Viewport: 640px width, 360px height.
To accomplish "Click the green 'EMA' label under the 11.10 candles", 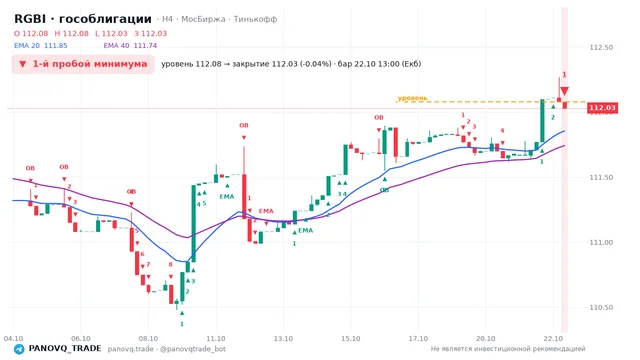I will [227, 197].
